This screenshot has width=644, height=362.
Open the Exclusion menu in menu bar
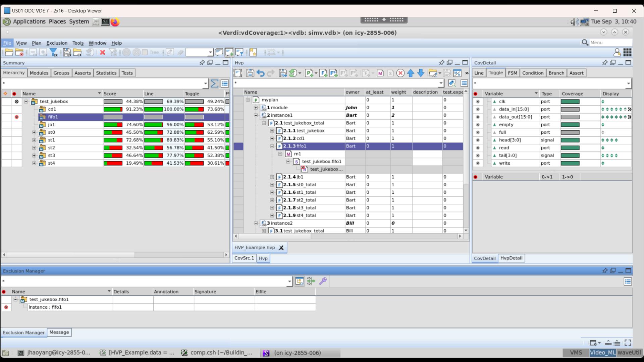[x=57, y=43]
